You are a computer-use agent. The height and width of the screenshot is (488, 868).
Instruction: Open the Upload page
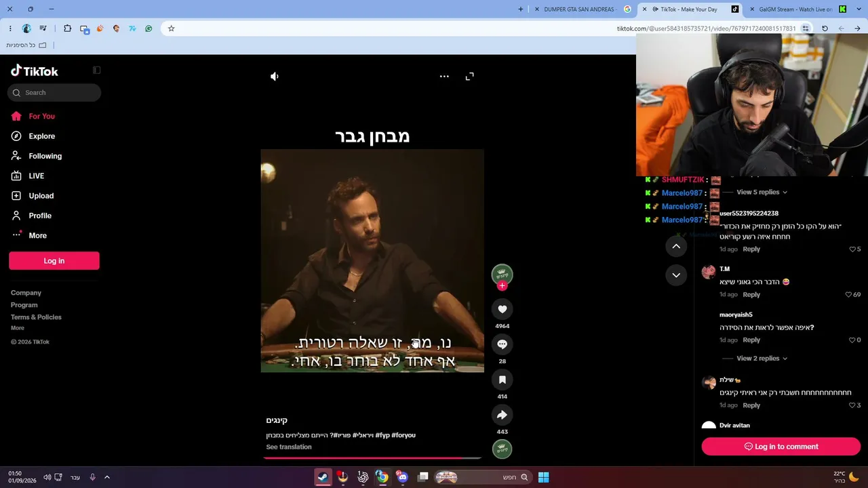(41, 196)
